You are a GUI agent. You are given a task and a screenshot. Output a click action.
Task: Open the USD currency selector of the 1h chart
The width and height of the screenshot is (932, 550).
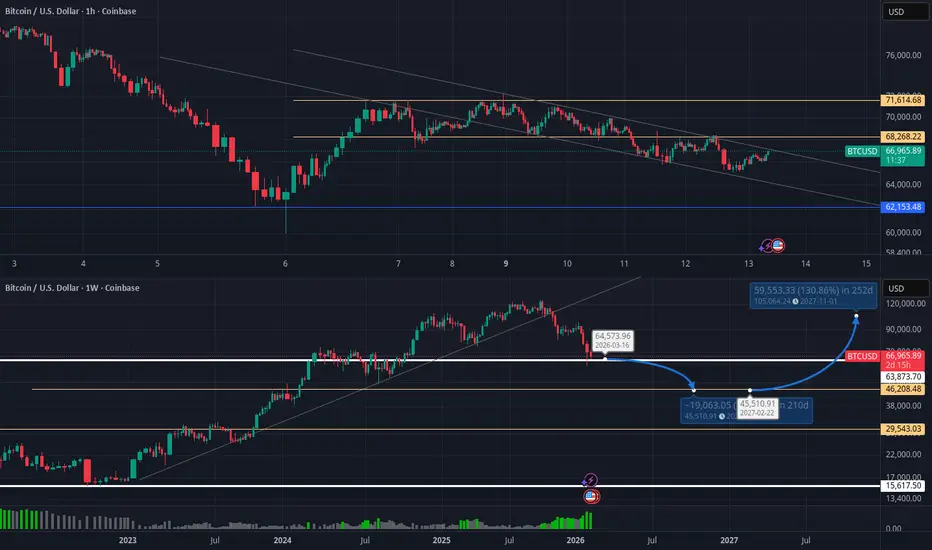pyautogui.click(x=905, y=11)
